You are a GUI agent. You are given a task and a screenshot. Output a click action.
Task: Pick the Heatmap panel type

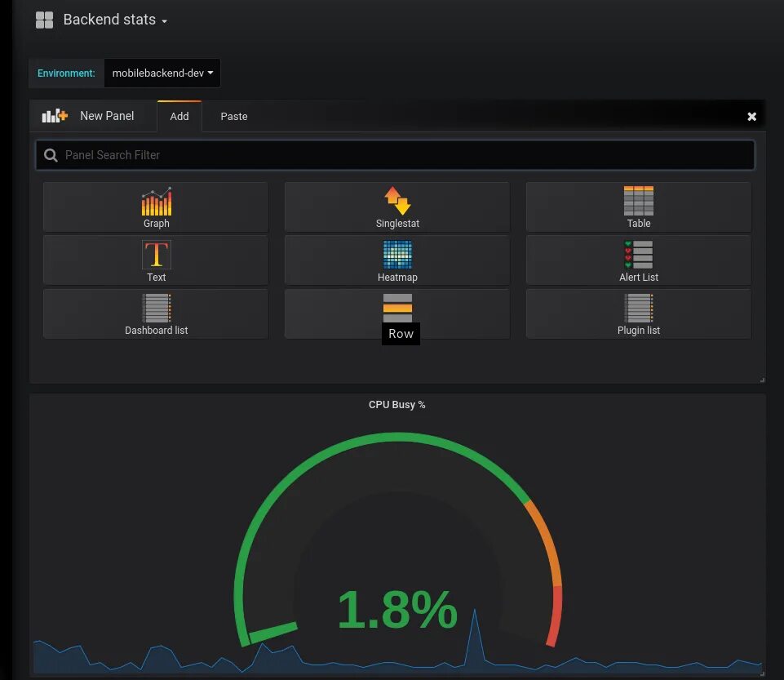[x=397, y=260]
